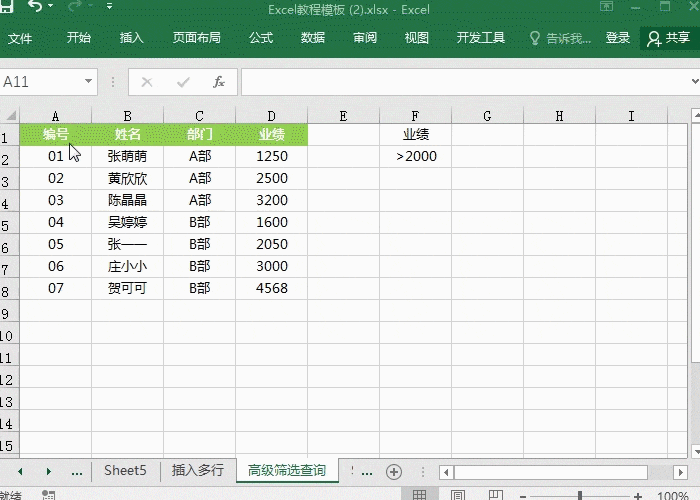Switch to the 审阅 ribbon tab
Screen dimensions: 700x500
click(x=365, y=38)
